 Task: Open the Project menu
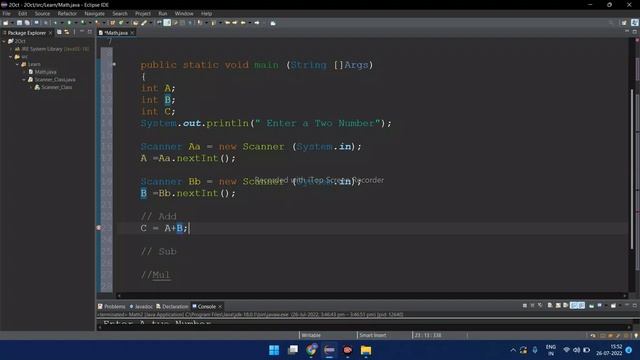[143, 13]
